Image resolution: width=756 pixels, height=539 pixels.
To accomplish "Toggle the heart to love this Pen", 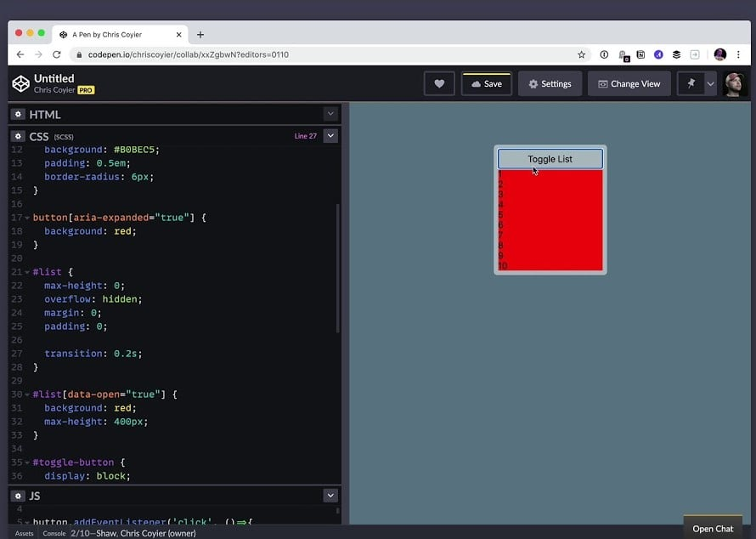I will click(439, 83).
